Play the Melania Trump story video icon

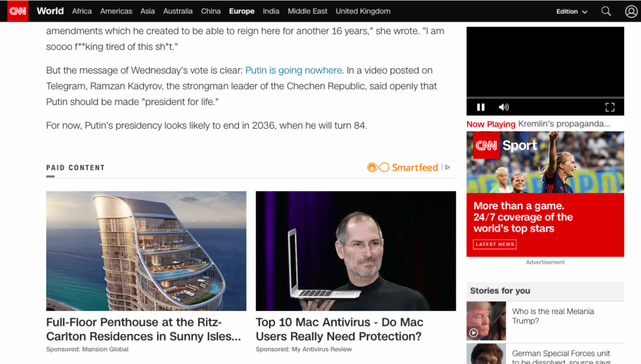tap(473, 333)
